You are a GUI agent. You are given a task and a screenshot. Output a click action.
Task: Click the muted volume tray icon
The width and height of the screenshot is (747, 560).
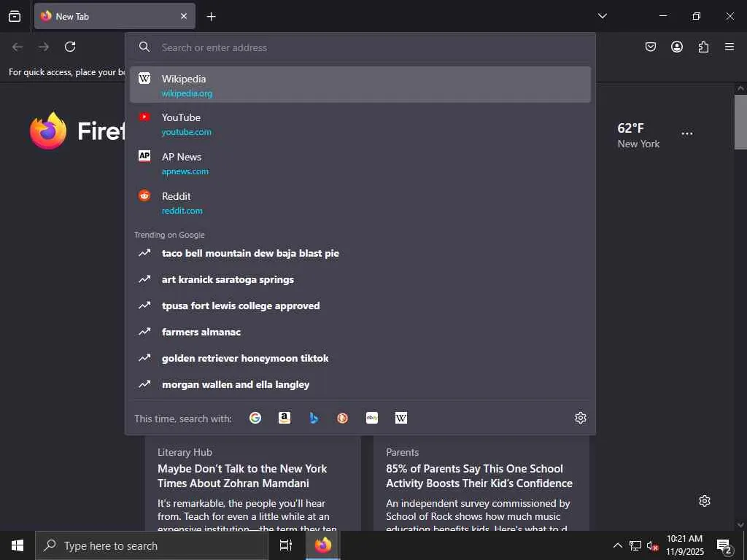(652, 546)
